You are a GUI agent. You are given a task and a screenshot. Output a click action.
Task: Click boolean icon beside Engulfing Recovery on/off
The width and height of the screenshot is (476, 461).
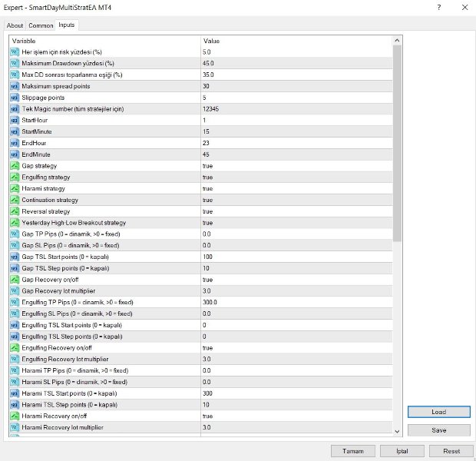click(15, 348)
